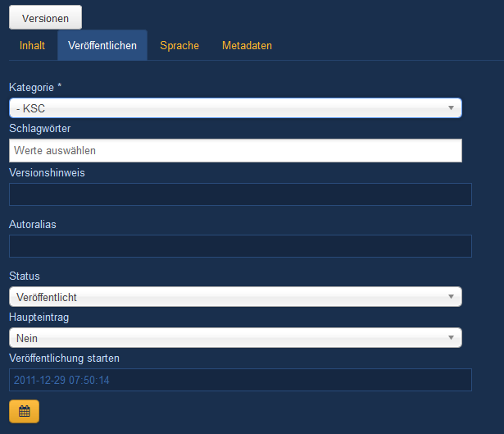The height and width of the screenshot is (434, 504).
Task: Click the Schlagwörter label text
Action: [x=39, y=129]
